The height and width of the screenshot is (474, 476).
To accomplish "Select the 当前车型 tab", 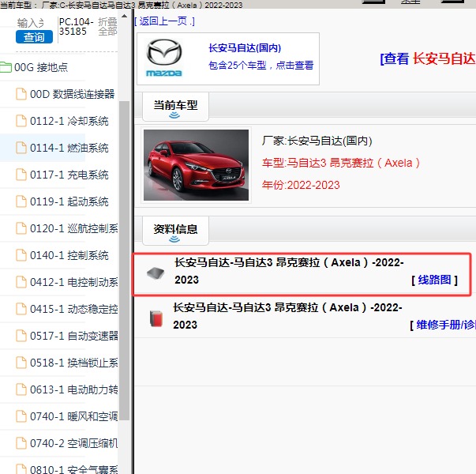I will [175, 107].
